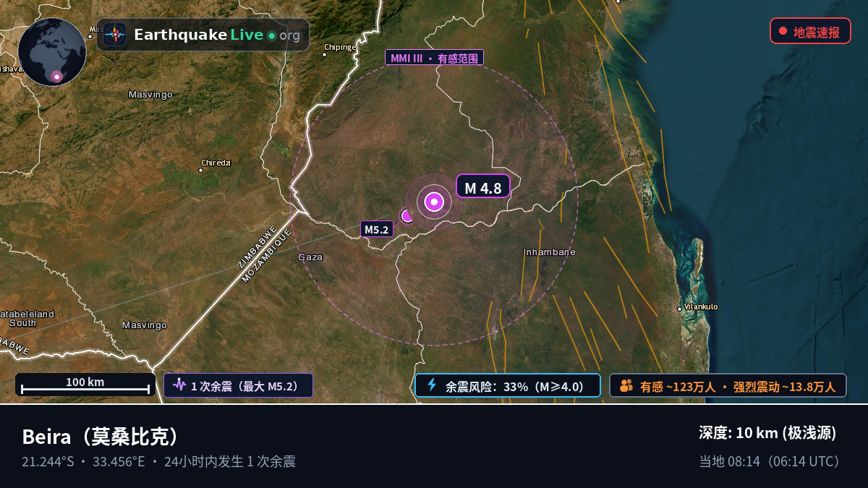Open the 余震风险 33% panel
Image resolution: width=868 pixels, height=488 pixels.
pos(508,385)
